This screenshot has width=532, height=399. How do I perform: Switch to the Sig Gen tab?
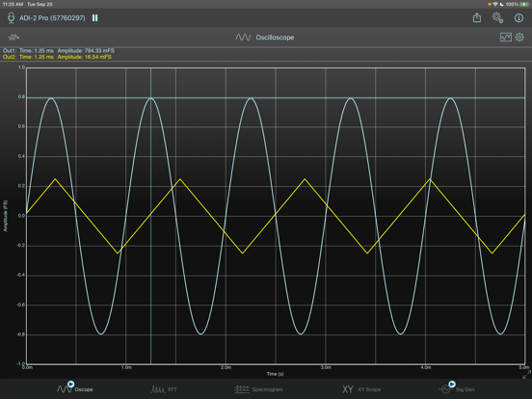[457, 388]
